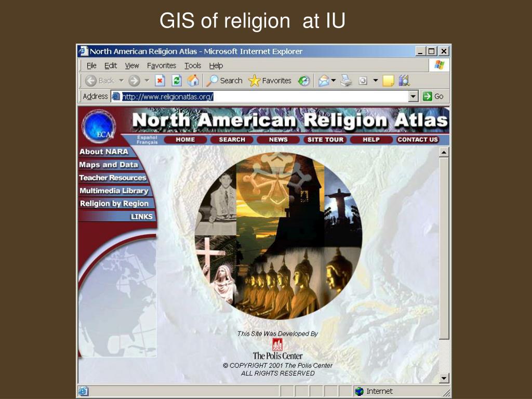Open the File menu

(x=91, y=65)
